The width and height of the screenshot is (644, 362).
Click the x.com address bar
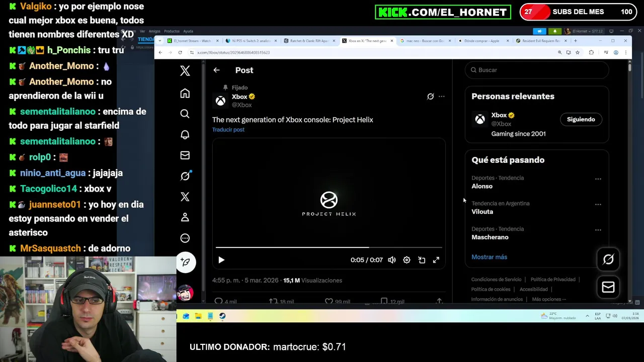(x=372, y=52)
